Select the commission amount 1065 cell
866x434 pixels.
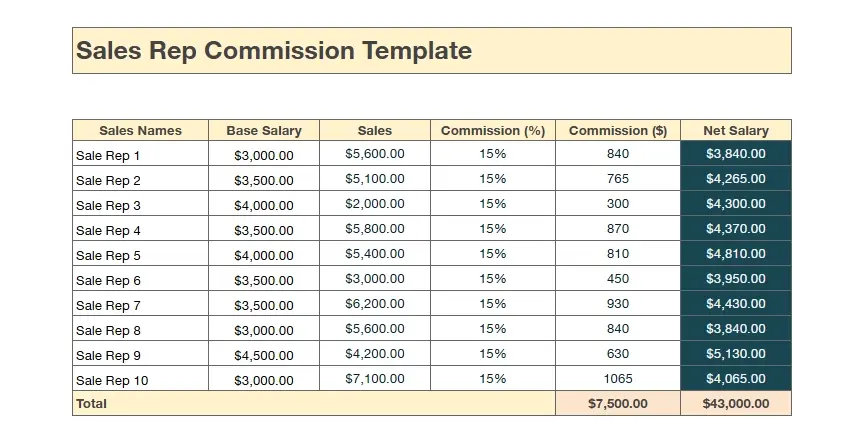[x=617, y=379]
